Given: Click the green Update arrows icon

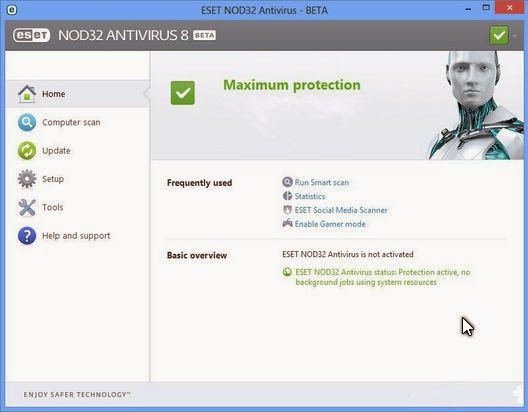Looking at the screenshot, I should click(x=27, y=150).
